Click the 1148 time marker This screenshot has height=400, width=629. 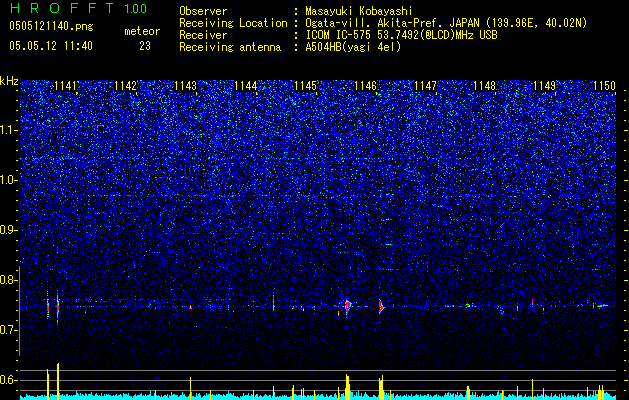[485, 86]
